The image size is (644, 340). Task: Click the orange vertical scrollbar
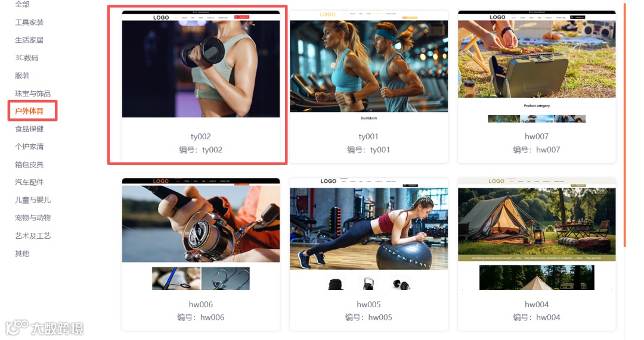point(625,125)
